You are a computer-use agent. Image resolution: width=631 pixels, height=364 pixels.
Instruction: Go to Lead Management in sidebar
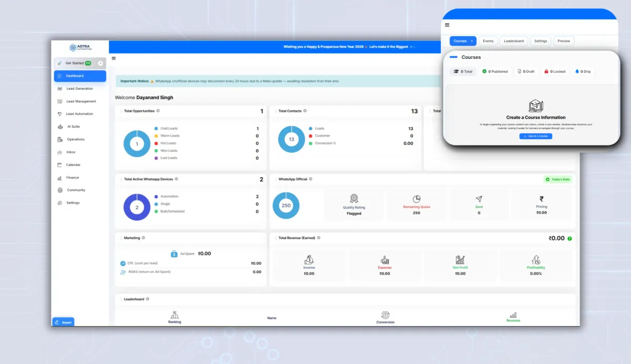[x=80, y=101]
